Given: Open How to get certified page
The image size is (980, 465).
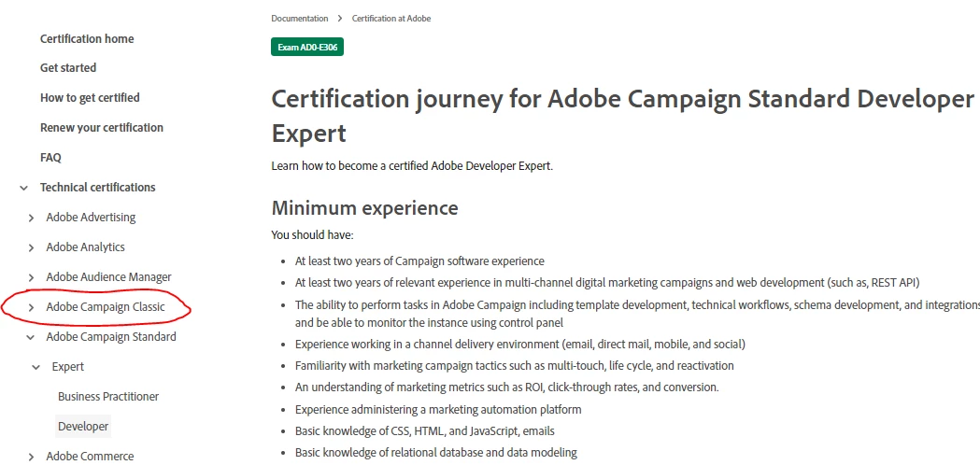Looking at the screenshot, I should tap(90, 97).
